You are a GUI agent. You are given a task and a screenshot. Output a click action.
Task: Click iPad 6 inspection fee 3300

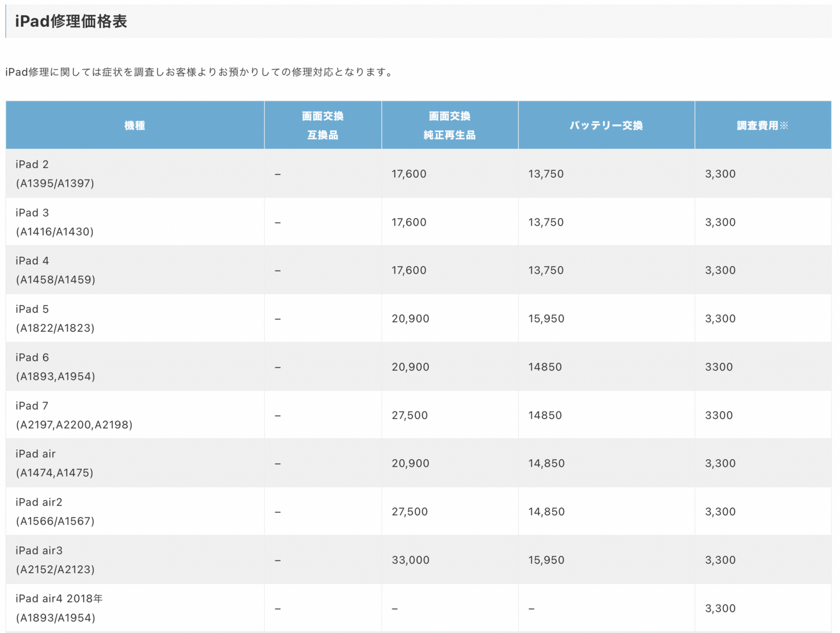pos(719,367)
